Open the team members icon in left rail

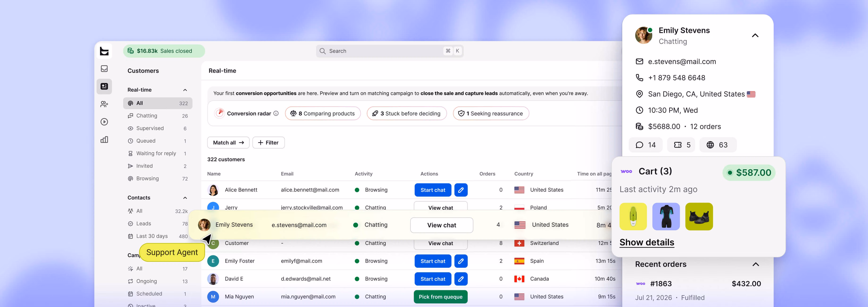pyautogui.click(x=104, y=104)
